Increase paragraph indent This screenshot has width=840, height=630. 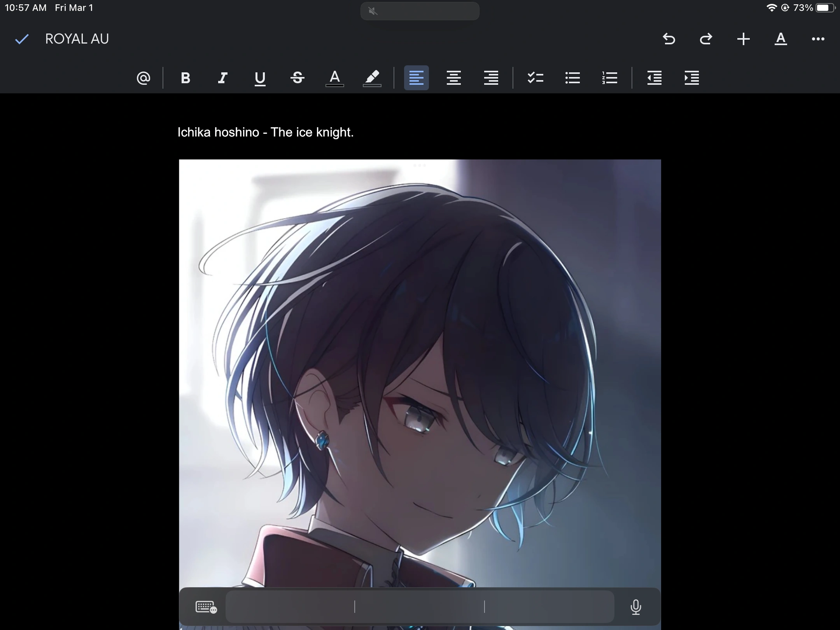click(691, 77)
